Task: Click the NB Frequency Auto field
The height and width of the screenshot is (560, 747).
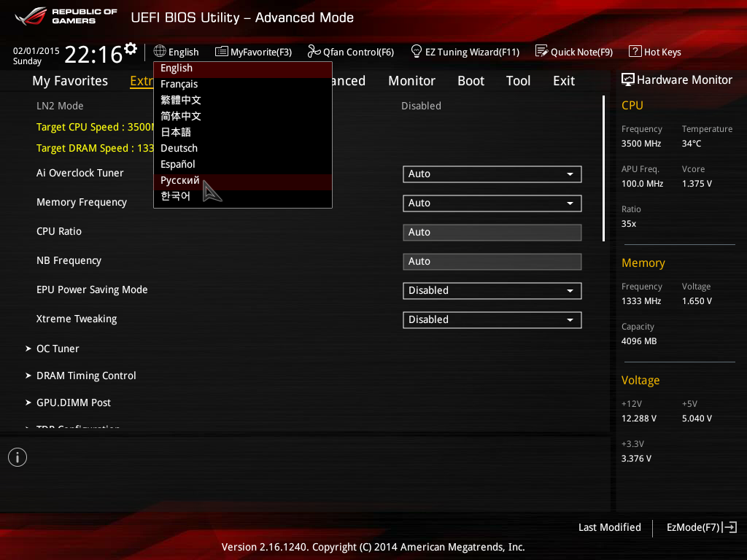Action: (492, 262)
